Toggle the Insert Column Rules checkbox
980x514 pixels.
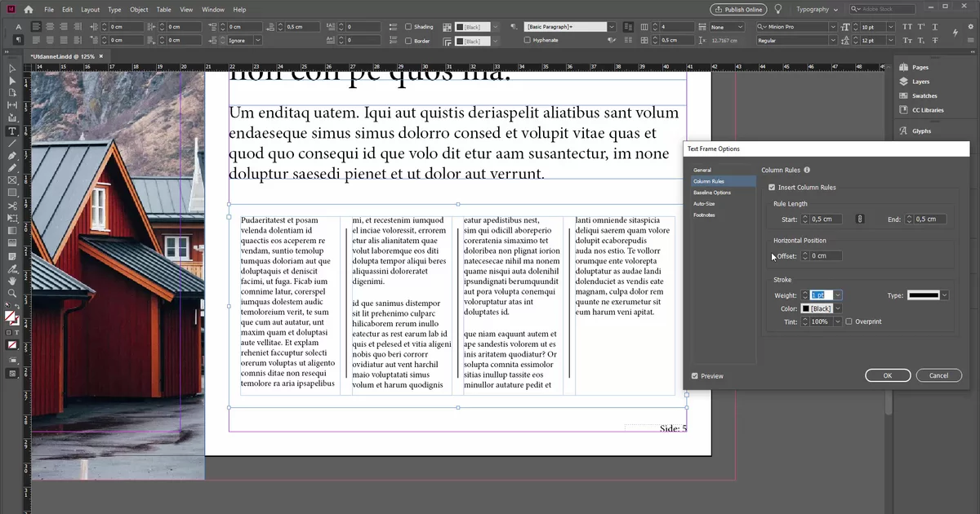772,188
